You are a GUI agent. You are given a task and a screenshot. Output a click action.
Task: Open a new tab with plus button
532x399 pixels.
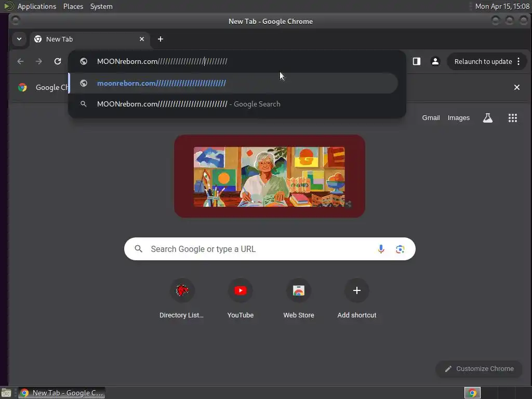pos(161,39)
